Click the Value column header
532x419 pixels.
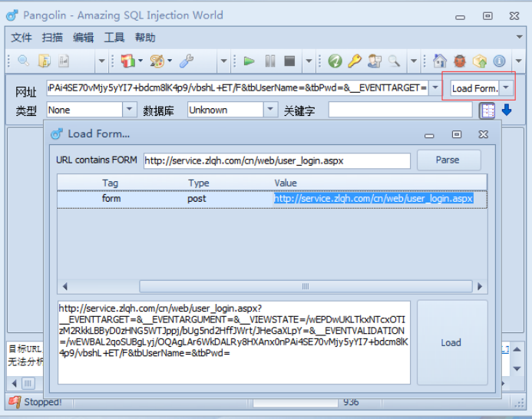[x=286, y=183]
